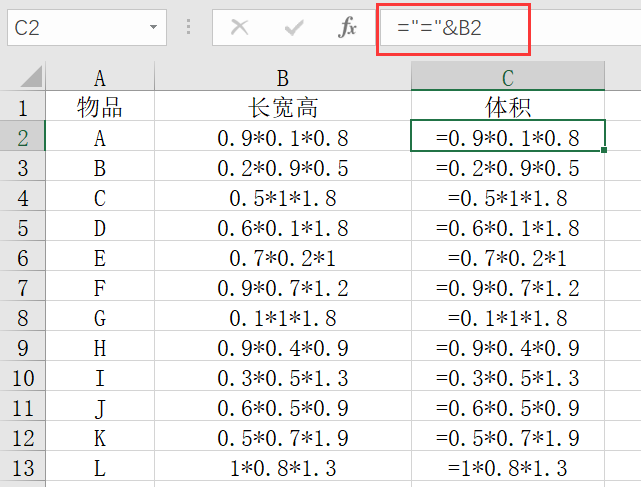Select row 9 header
The image size is (641, 487).
coord(22,346)
